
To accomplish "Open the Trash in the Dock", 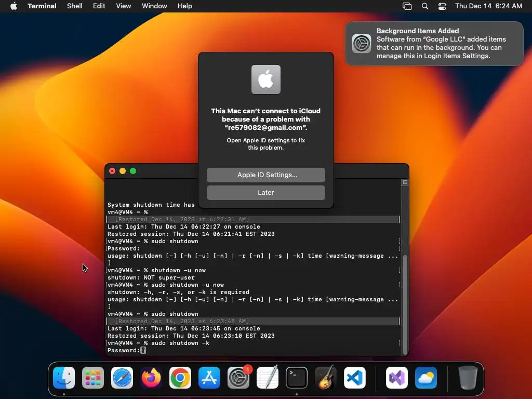I will (x=468, y=378).
